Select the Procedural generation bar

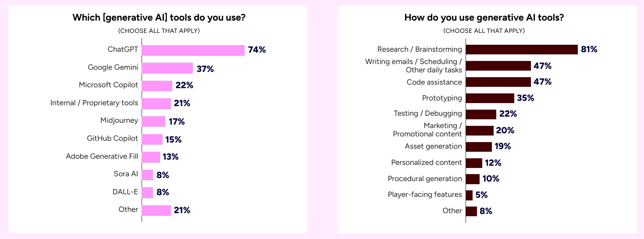[473, 179]
